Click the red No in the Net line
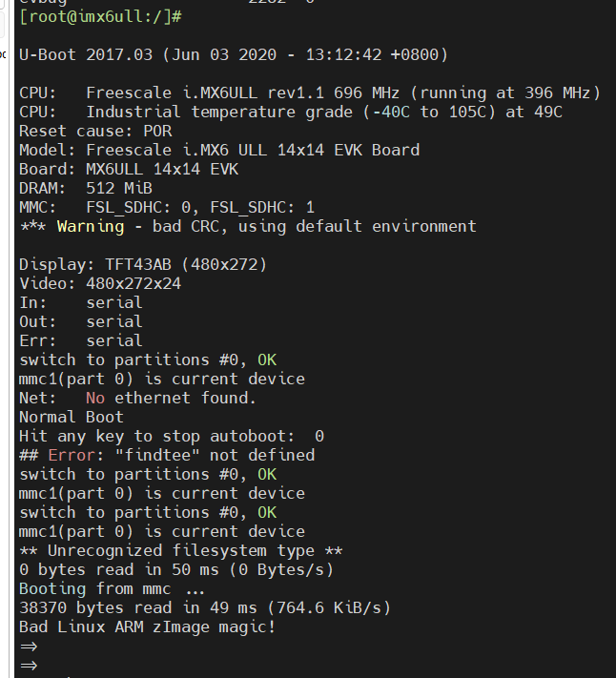Viewport: 616px width, 678px height. pyautogui.click(x=95, y=399)
